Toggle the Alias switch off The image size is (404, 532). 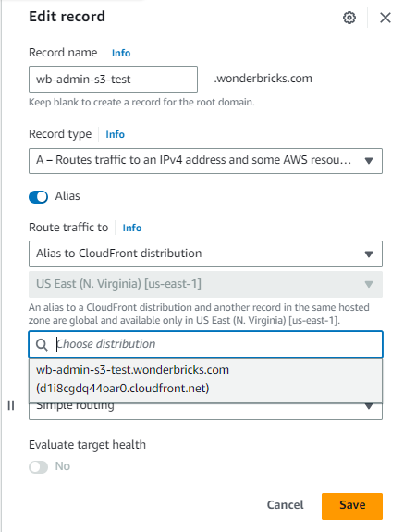(38, 196)
